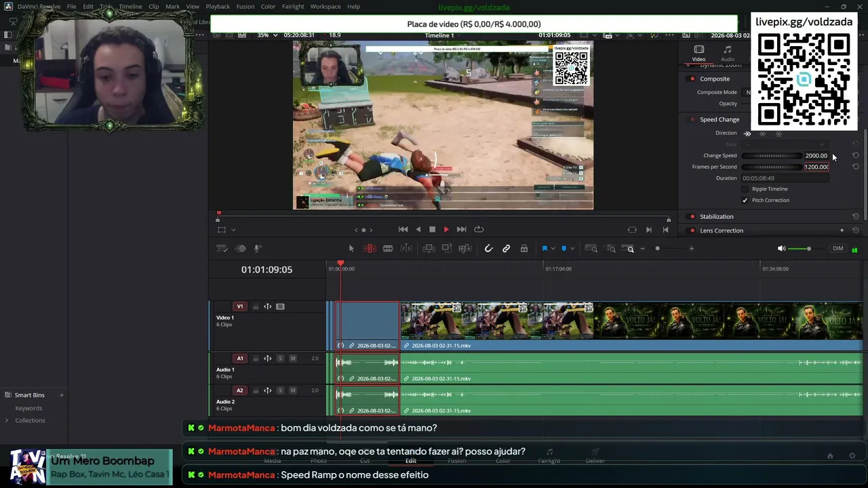Select the arrow Selection Mode tool
The width and height of the screenshot is (868, 488).
coord(351,249)
